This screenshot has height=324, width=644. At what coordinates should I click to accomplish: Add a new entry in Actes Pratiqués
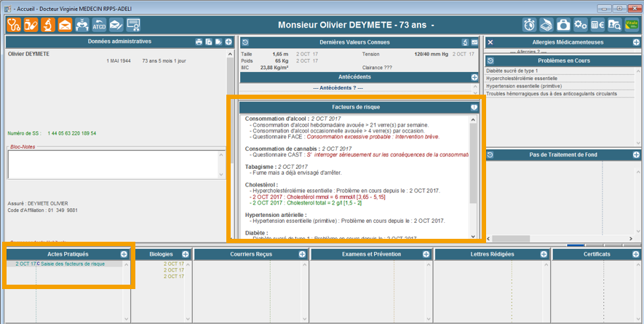coord(124,254)
